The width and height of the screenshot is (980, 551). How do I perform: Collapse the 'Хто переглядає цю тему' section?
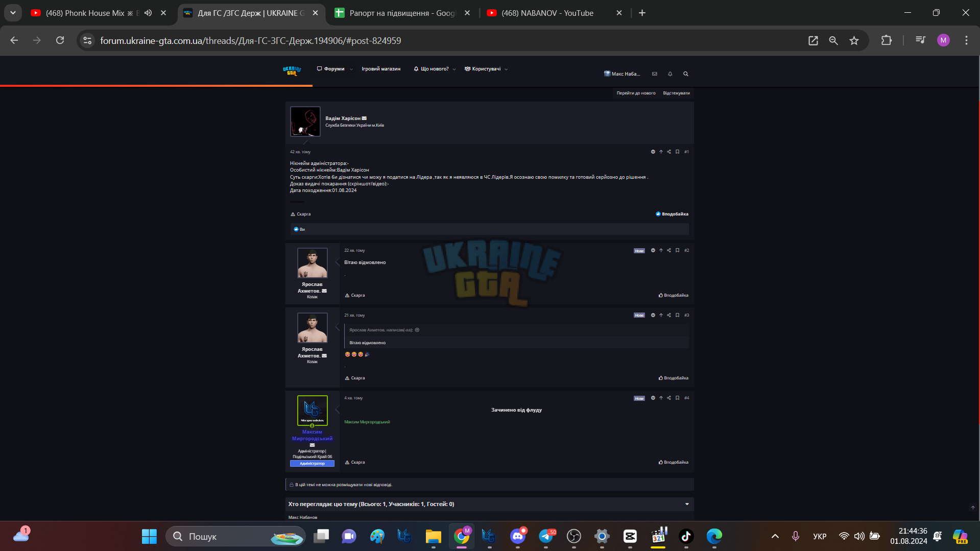pyautogui.click(x=687, y=504)
